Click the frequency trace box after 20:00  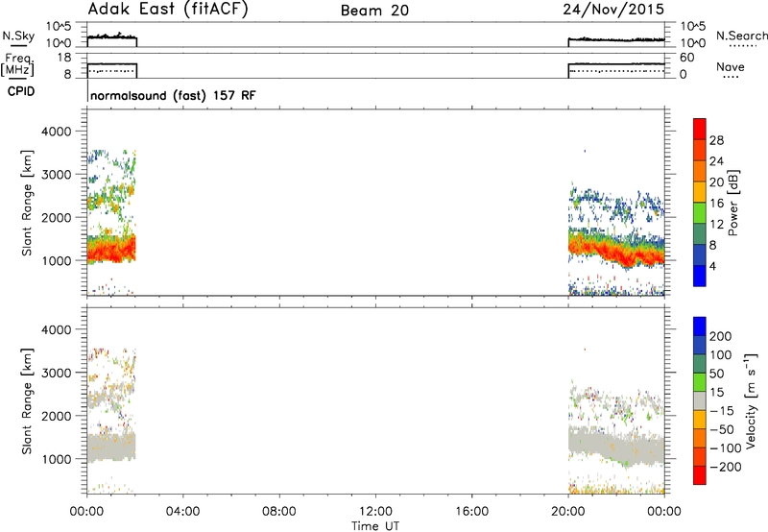(x=616, y=70)
